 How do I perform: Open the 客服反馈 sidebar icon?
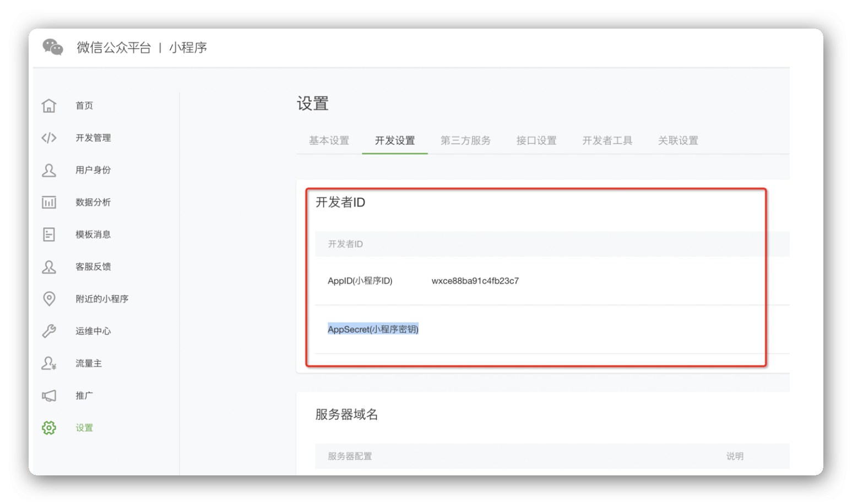49,267
